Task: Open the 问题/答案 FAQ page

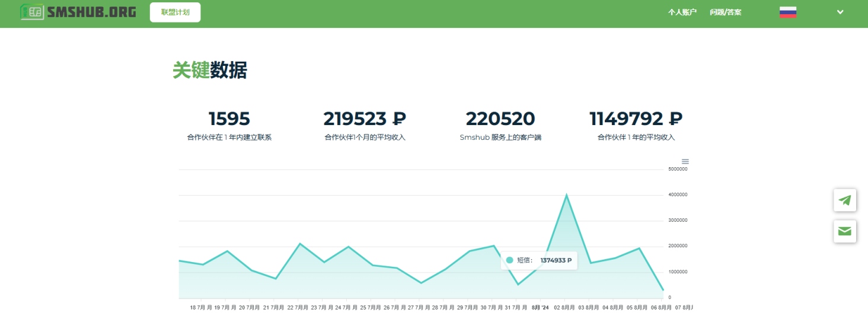Action: 725,12
